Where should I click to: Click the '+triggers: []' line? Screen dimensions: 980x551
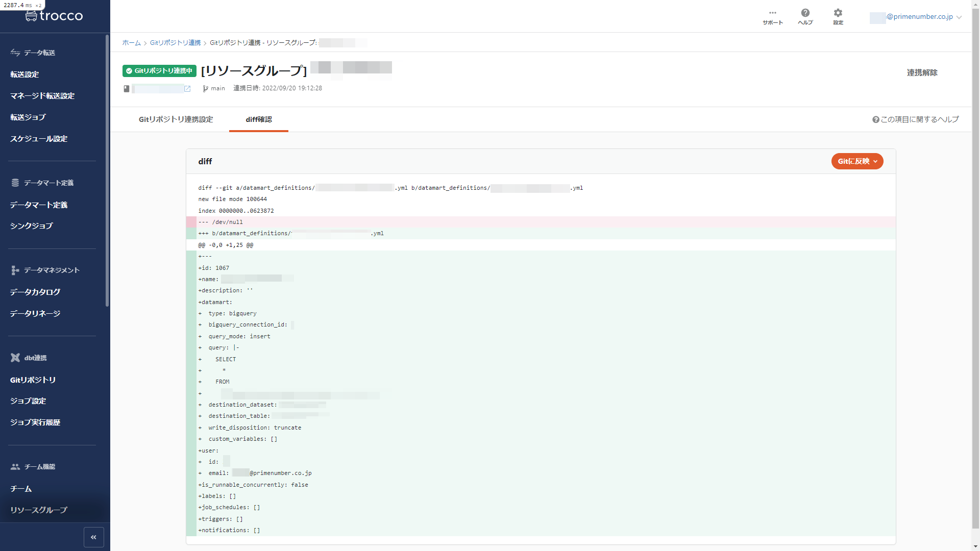541,519
